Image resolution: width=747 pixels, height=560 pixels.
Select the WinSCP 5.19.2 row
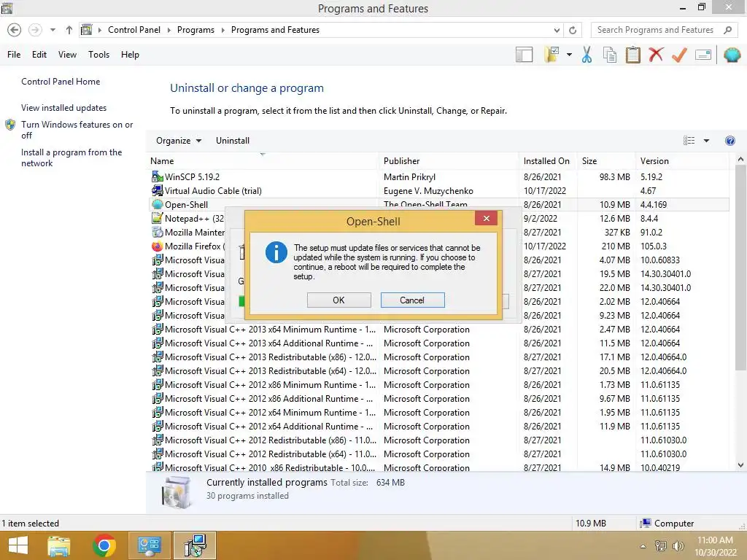pos(438,176)
